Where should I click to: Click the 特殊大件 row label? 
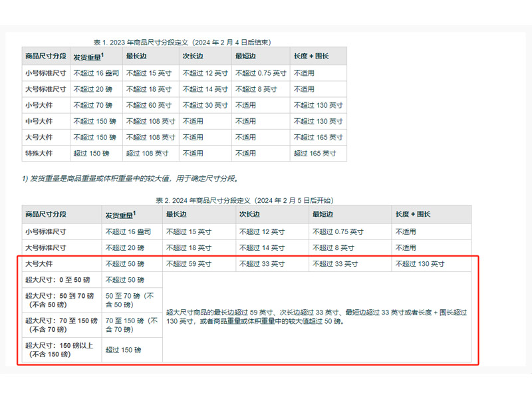(x=39, y=154)
